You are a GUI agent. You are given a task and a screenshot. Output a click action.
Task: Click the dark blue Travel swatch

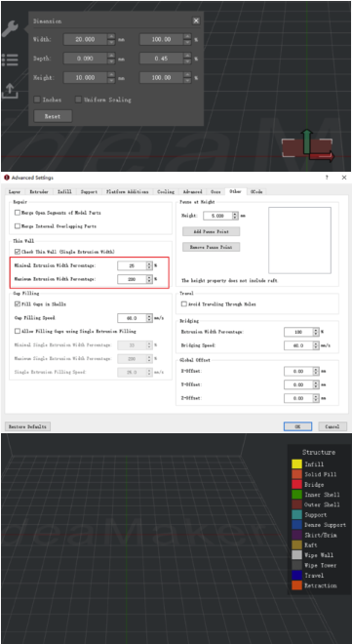(x=296, y=576)
